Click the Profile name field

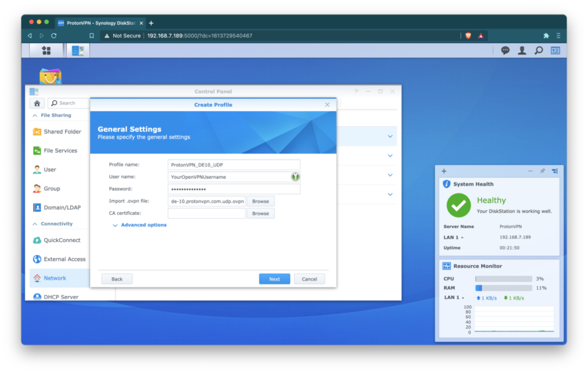click(234, 165)
